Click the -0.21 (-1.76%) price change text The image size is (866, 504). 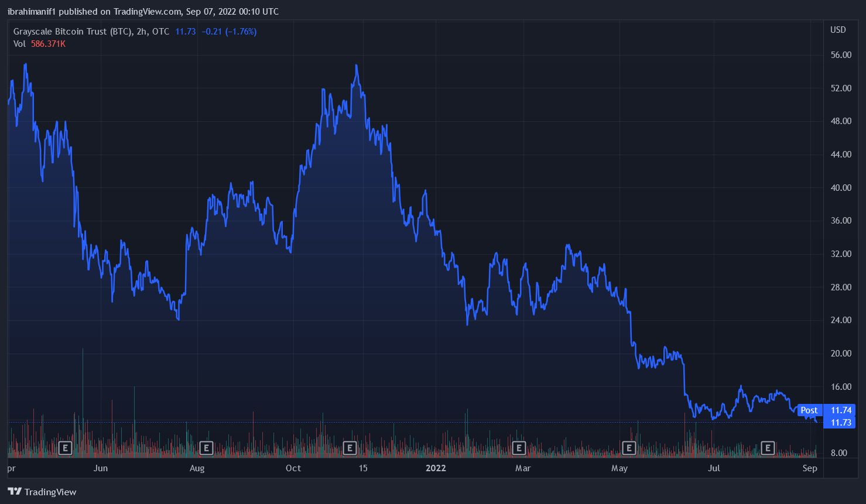tap(229, 32)
